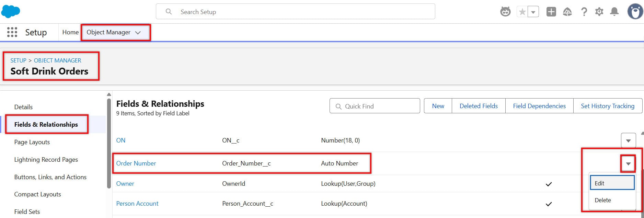Click the SETUP breadcrumb link
Screen dimensions: 644x218
pos(18,60)
